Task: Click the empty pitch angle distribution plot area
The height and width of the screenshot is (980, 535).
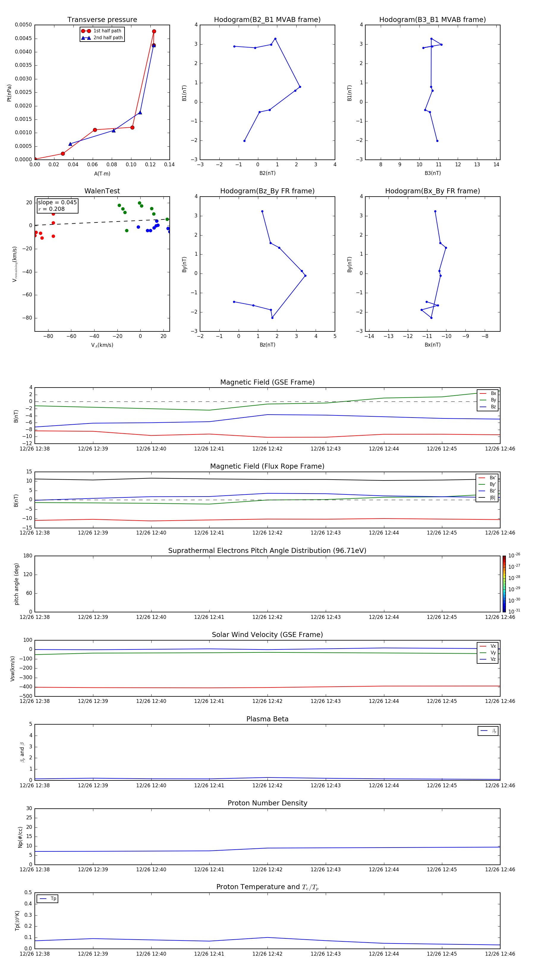Action: tap(267, 584)
